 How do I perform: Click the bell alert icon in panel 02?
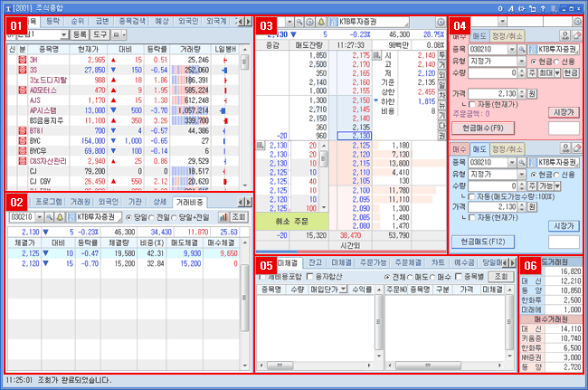[x=60, y=217]
